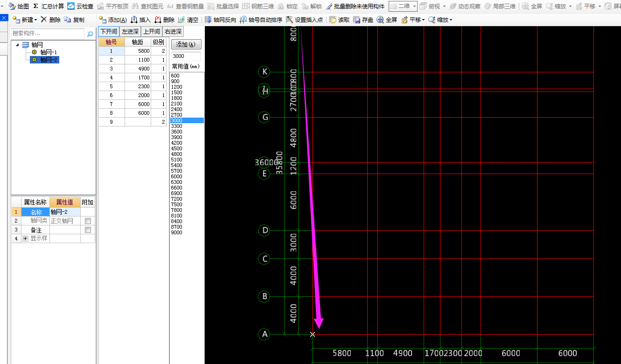Image resolution: width=621 pixels, height=364 pixels.
Task: Click 轴网反向 reverse grid tool
Action: click(x=220, y=20)
